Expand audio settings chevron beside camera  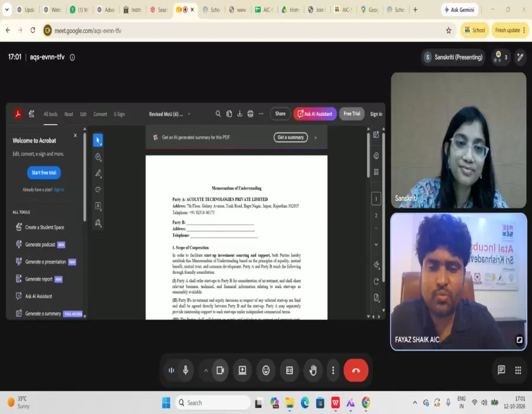tap(206, 371)
